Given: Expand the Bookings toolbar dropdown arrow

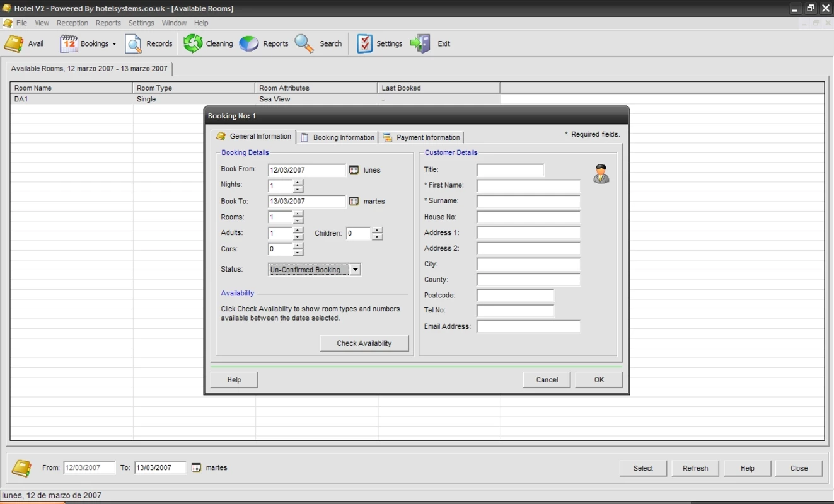Looking at the screenshot, I should click(x=114, y=44).
